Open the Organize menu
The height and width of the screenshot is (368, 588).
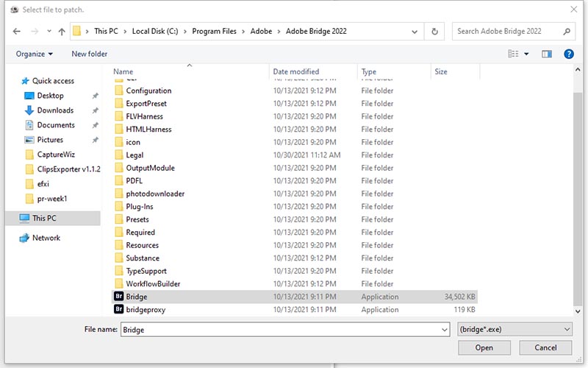(34, 54)
